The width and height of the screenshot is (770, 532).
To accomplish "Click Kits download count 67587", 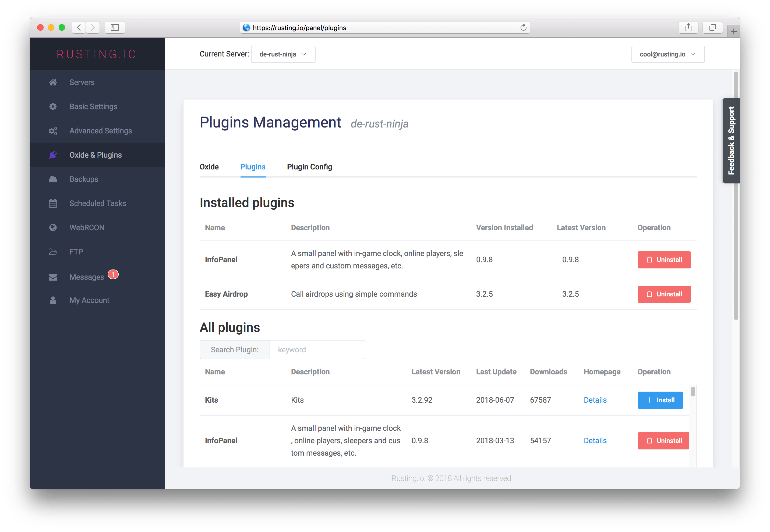I will tap(540, 400).
